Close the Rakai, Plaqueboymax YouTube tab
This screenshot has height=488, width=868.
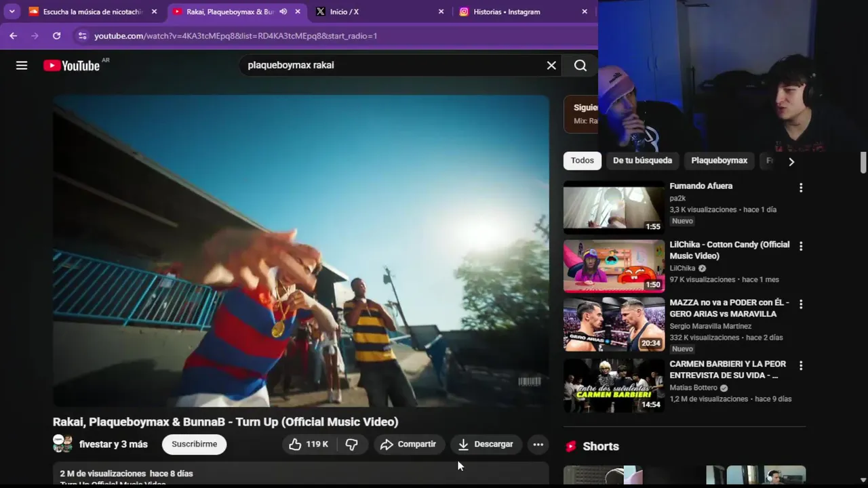(x=297, y=12)
